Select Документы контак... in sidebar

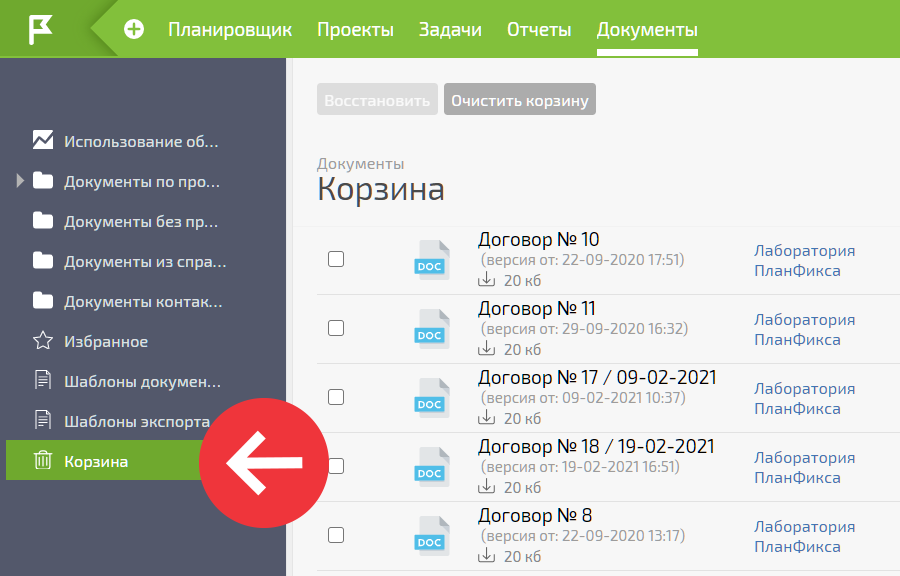[143, 301]
